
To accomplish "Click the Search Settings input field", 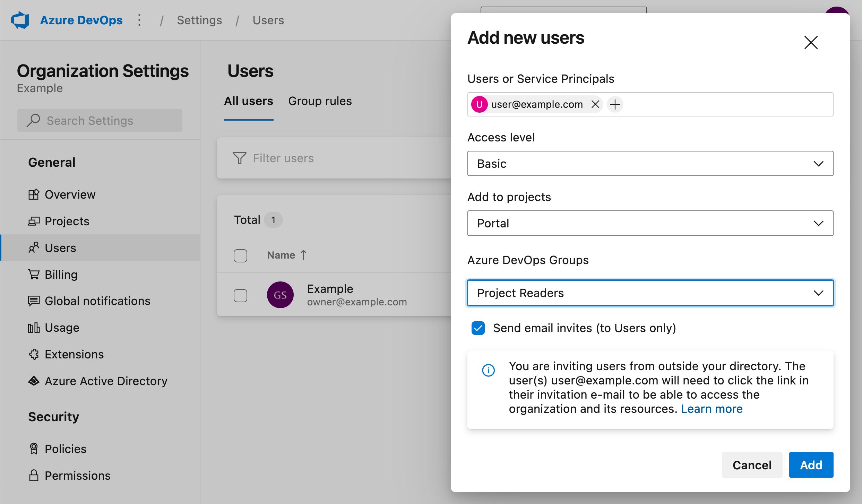I will pyautogui.click(x=100, y=121).
